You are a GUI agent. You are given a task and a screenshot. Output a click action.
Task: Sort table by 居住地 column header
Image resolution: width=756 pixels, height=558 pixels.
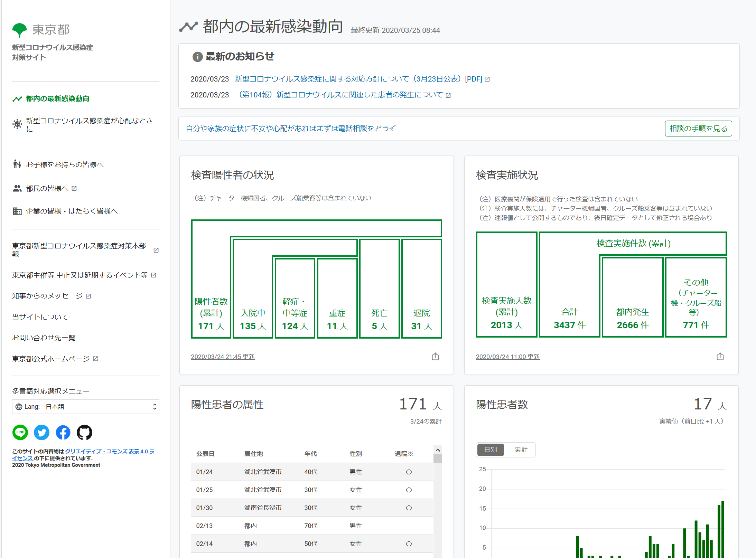click(x=254, y=454)
